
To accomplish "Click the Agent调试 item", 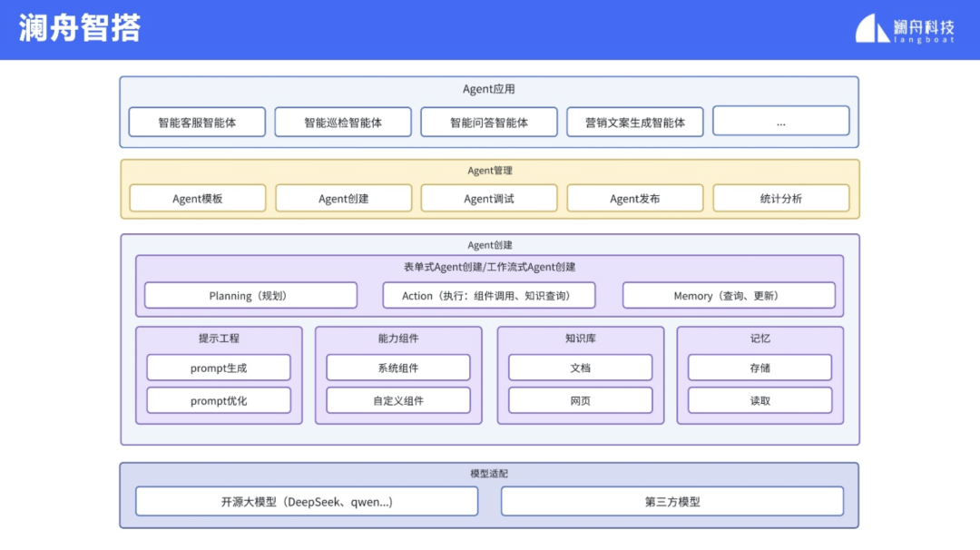I will pyautogui.click(x=489, y=199).
